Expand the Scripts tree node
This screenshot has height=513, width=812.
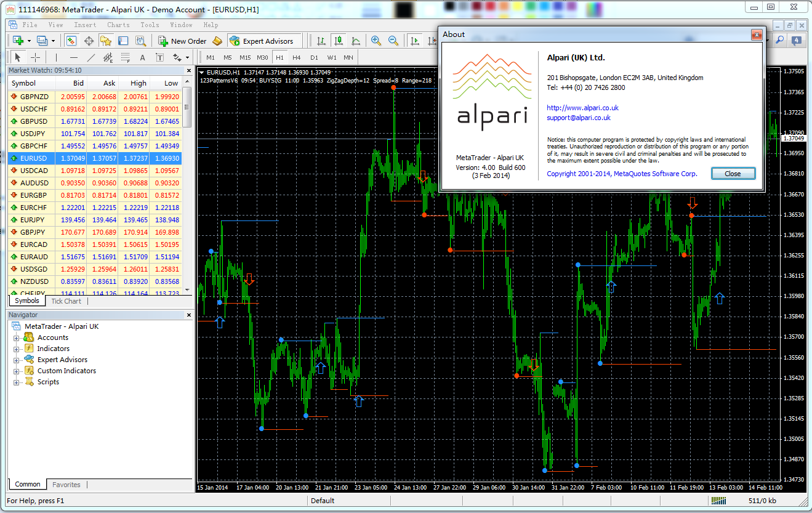(17, 382)
